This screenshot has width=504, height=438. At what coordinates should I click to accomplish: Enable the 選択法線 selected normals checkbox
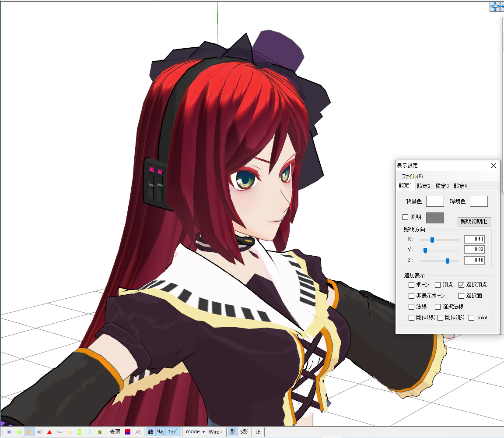point(438,307)
